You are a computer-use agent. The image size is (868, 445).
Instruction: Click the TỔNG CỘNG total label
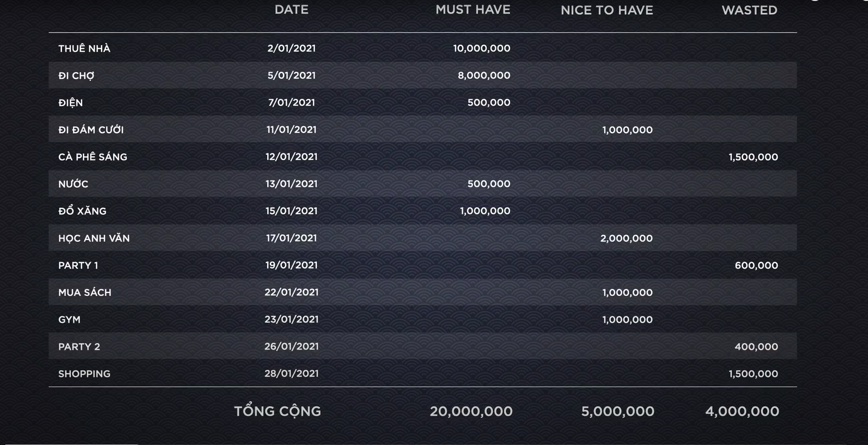pyautogui.click(x=277, y=411)
